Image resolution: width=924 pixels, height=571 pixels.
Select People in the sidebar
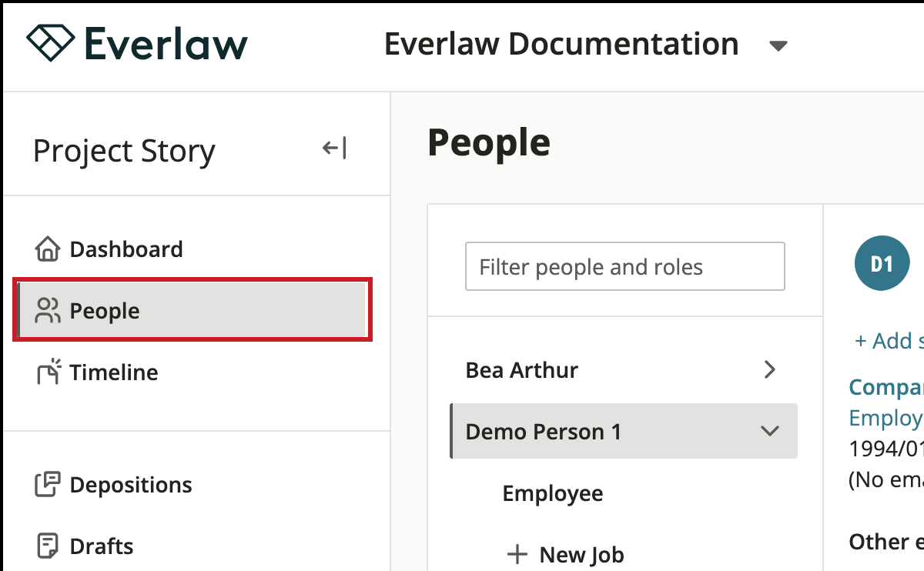coord(192,311)
